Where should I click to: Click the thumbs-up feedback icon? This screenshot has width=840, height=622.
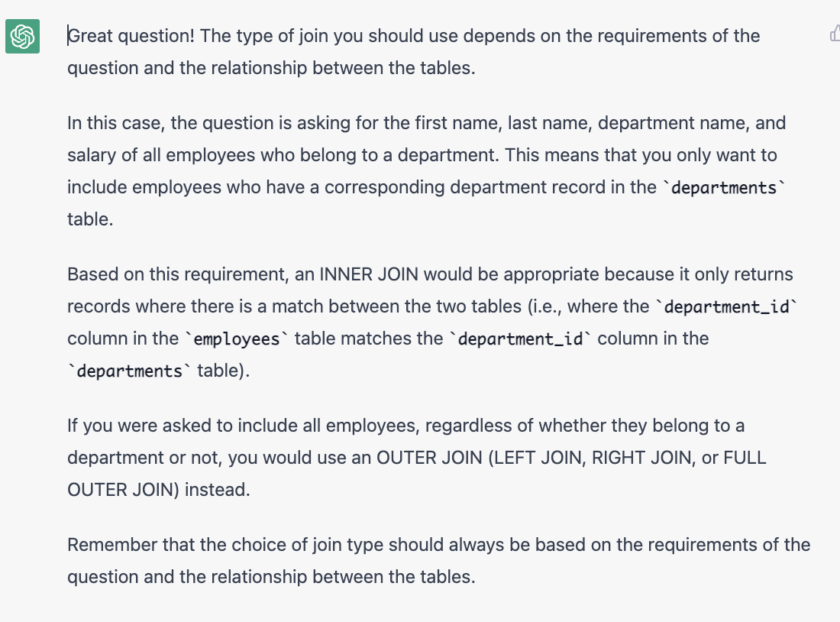pos(834,34)
